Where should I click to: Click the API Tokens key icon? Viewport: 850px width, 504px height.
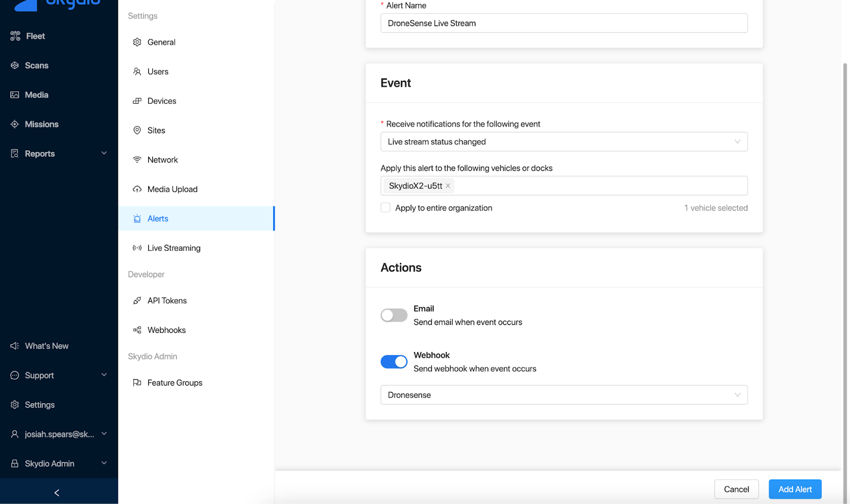tap(137, 301)
